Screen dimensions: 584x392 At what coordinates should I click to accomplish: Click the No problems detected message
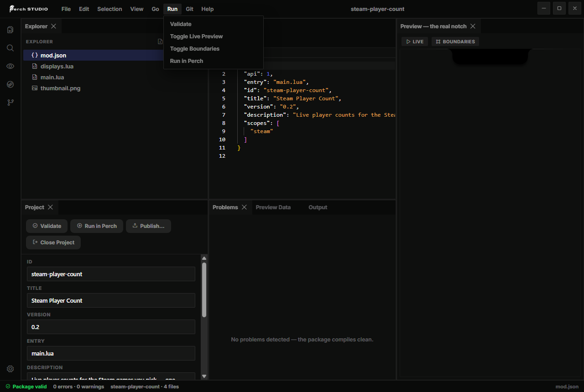point(302,340)
